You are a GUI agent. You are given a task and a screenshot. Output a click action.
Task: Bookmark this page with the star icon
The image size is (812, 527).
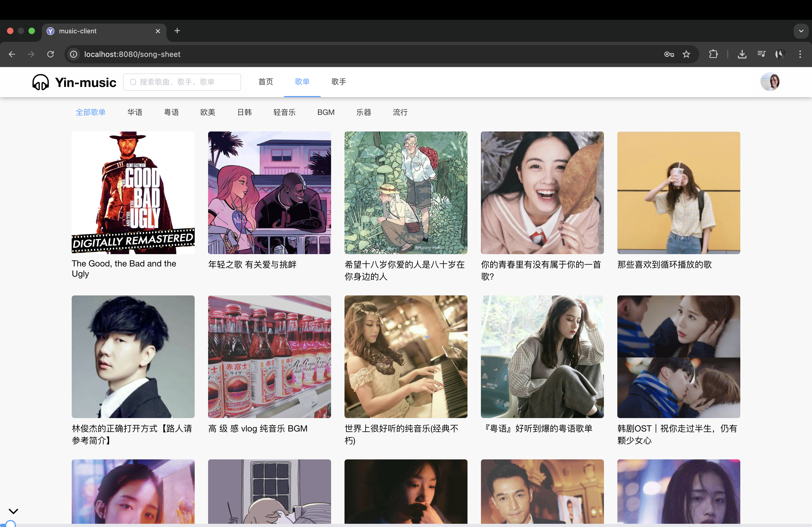[686, 54]
